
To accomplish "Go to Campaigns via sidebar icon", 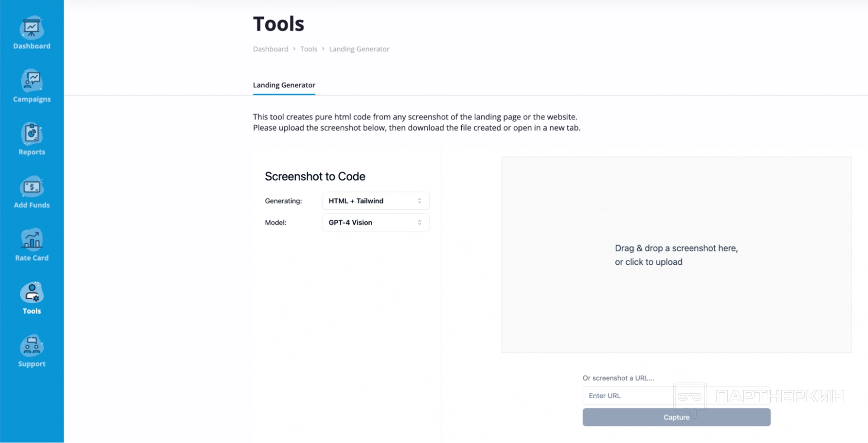I will (32, 81).
